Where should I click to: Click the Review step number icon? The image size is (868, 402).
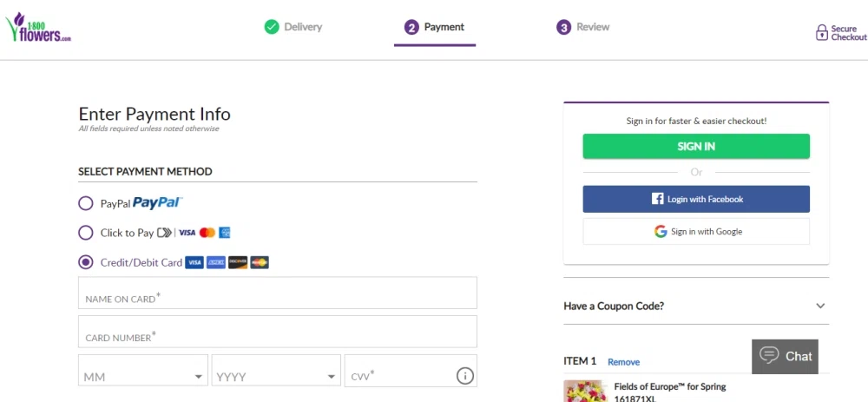click(x=563, y=28)
